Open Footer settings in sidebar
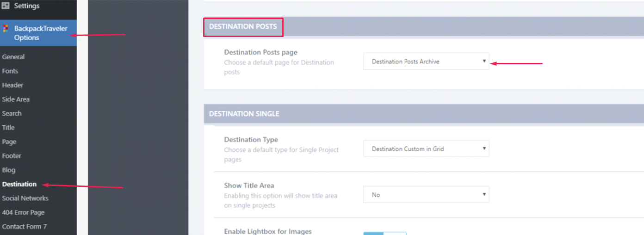This screenshot has width=644, height=235. coord(12,156)
